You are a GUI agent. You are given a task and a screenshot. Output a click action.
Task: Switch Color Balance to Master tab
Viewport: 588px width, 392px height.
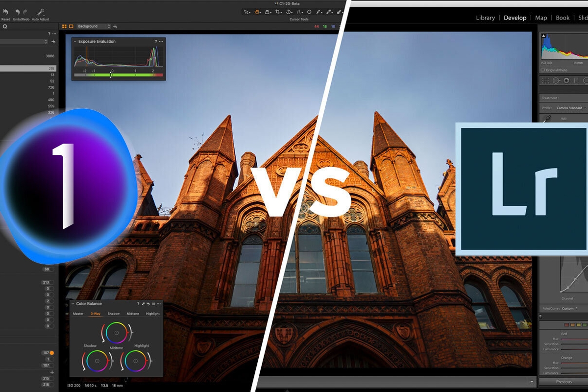click(x=78, y=314)
